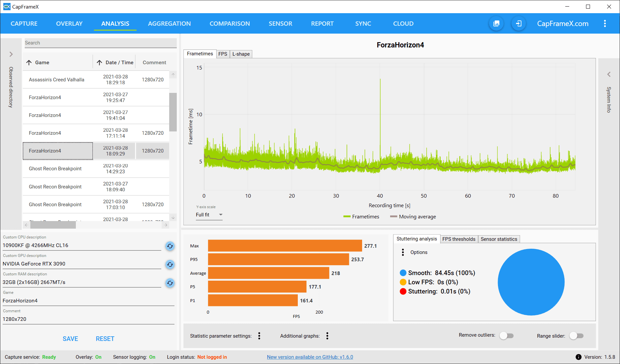Click the CapFrameX app logo

click(x=7, y=7)
